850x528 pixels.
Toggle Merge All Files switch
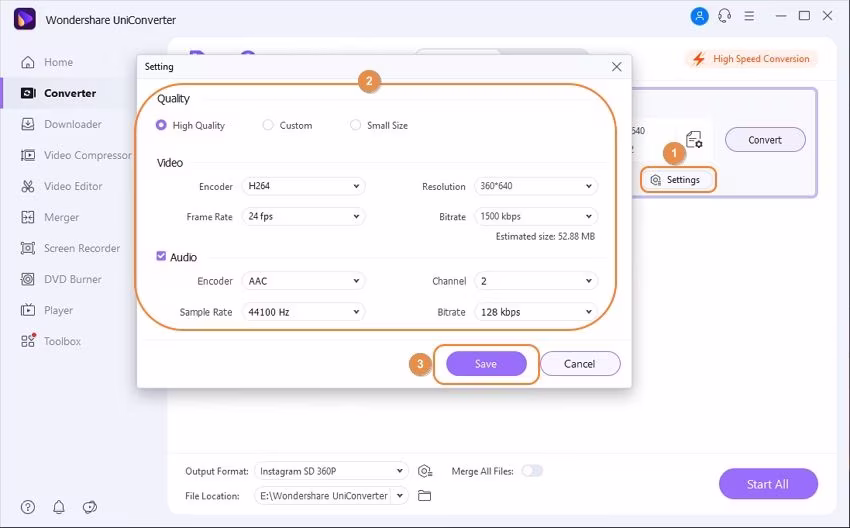532,471
